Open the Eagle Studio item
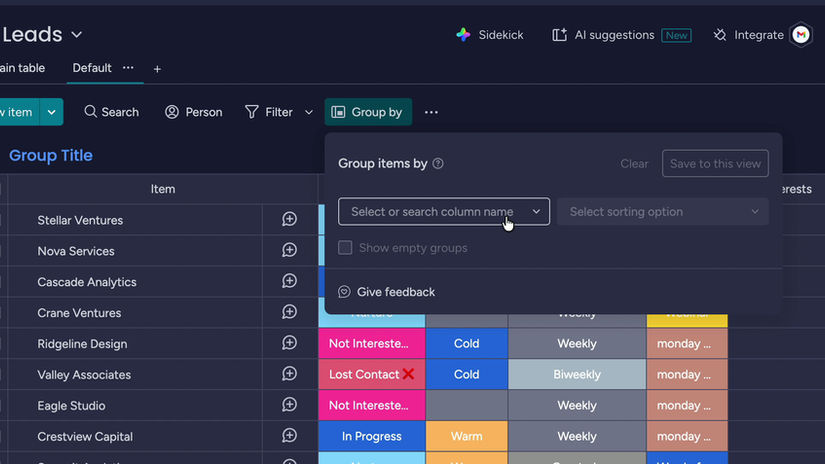The height and width of the screenshot is (464, 825). [71, 406]
